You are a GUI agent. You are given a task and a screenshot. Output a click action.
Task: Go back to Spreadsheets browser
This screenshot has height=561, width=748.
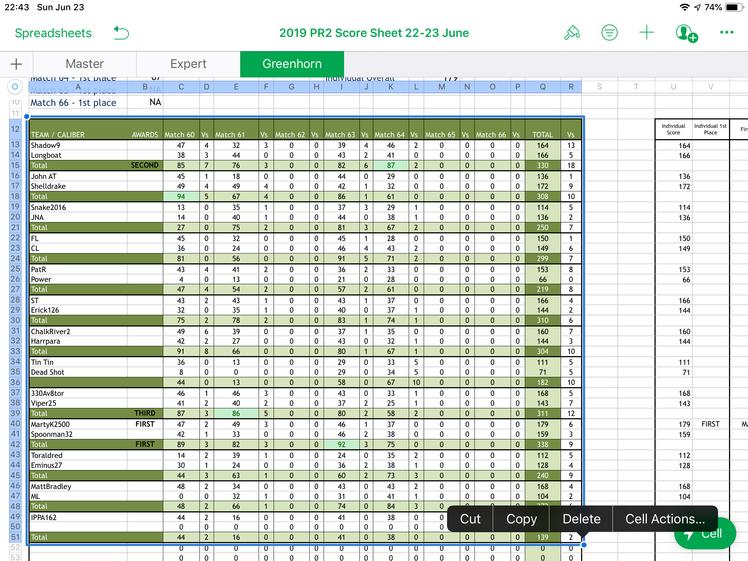tap(53, 33)
